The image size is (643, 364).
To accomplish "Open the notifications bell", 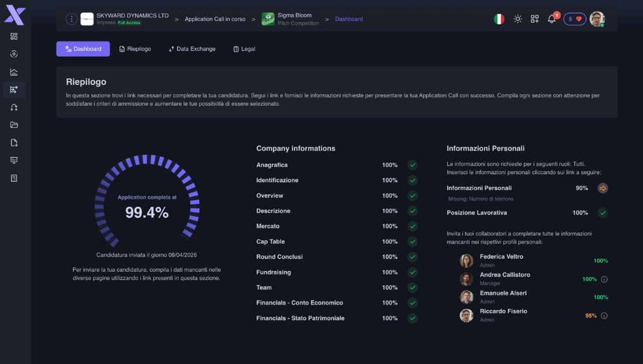I will [x=552, y=19].
